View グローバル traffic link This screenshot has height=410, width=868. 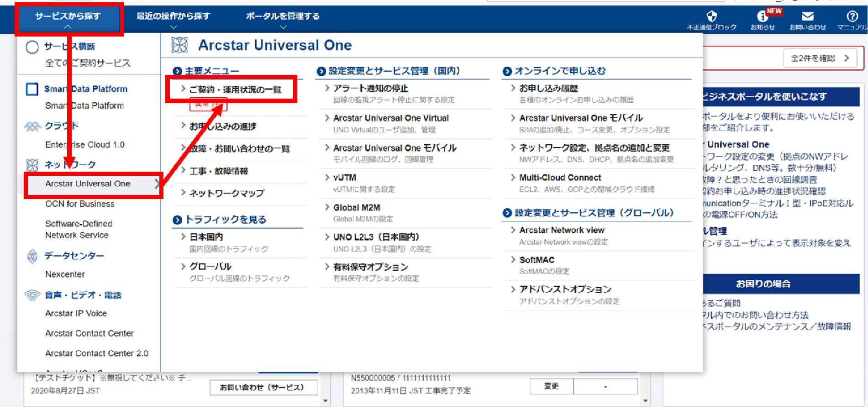210,267
